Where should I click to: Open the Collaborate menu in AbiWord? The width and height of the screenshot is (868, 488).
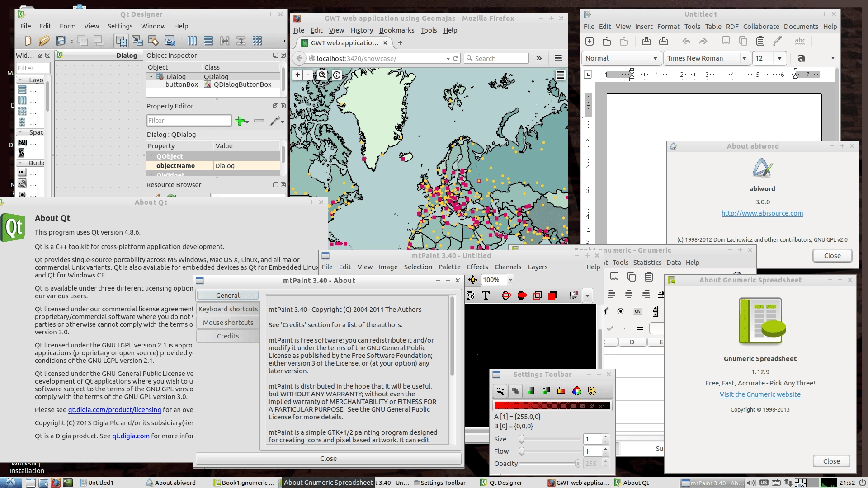(761, 27)
